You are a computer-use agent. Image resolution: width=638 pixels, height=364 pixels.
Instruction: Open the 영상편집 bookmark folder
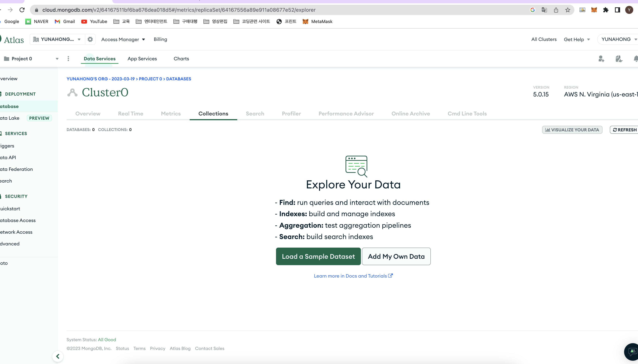(x=215, y=22)
